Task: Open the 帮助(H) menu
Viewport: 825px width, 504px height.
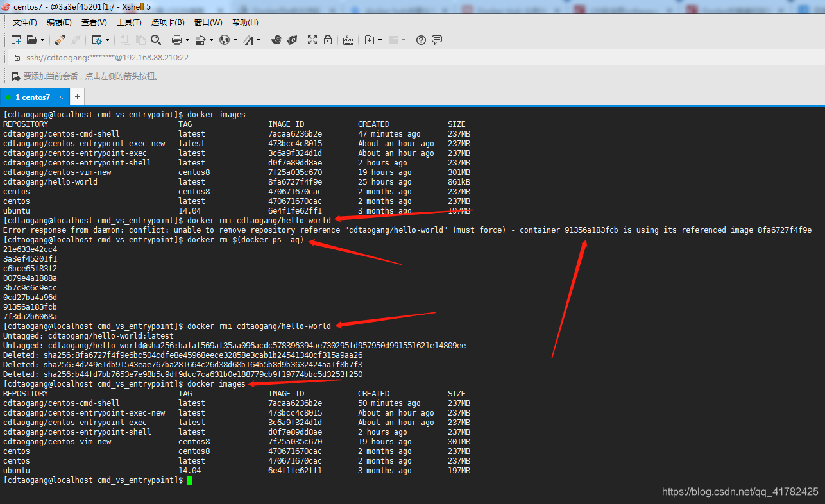Action: point(245,22)
